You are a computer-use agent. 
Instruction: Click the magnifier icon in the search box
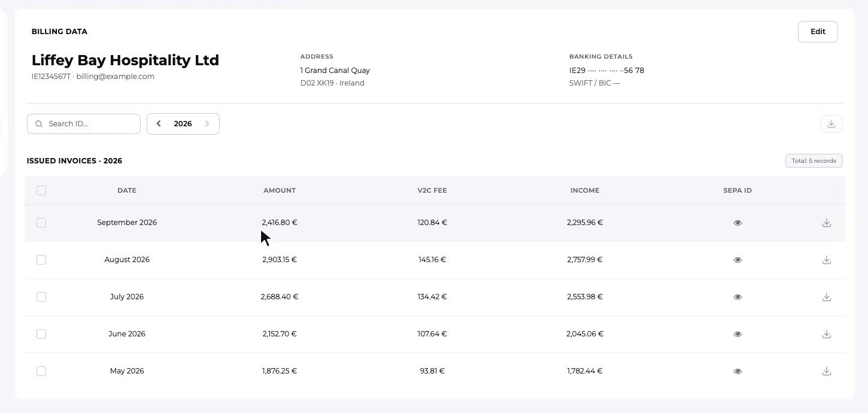point(39,124)
